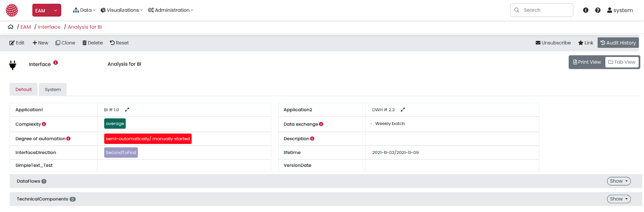Click the star Link button
The height and width of the screenshot is (212, 644).
tap(586, 43)
